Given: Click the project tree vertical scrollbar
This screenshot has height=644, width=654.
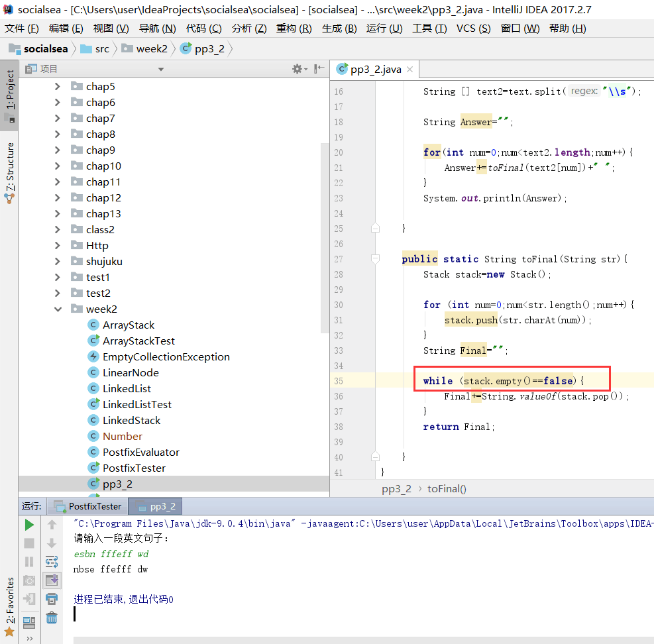Looking at the screenshot, I should (x=325, y=238).
